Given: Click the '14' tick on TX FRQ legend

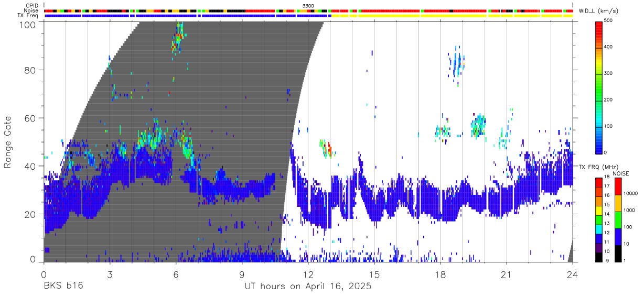Looking at the screenshot, I should point(607,214).
